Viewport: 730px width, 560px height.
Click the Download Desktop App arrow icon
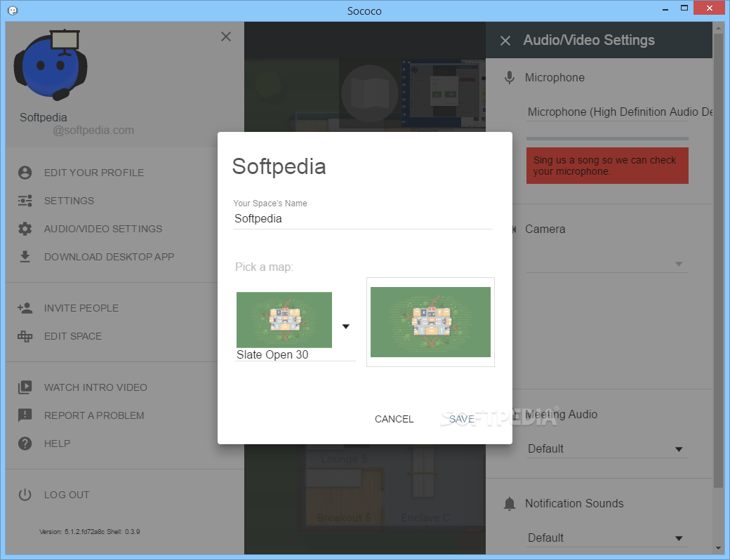(x=25, y=257)
